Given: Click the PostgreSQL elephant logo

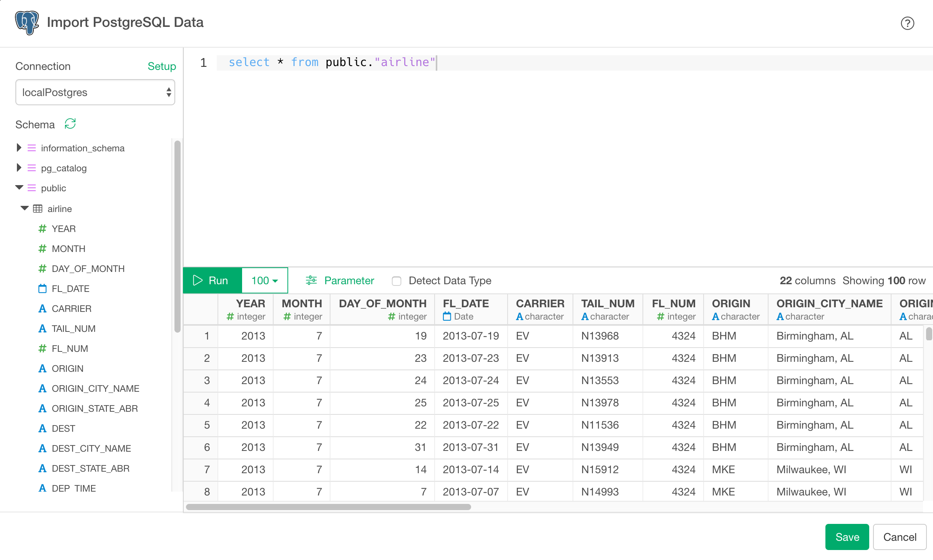Looking at the screenshot, I should 27,22.
